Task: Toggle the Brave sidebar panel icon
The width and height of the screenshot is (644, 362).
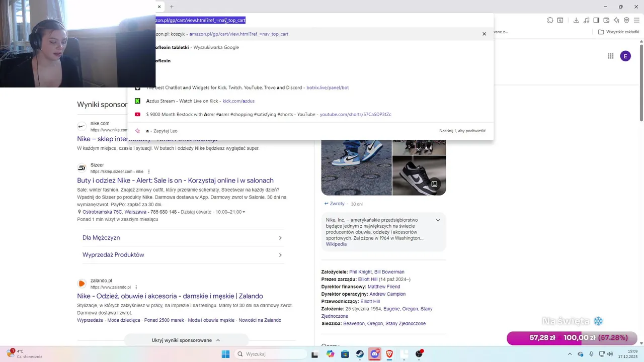Action: click(x=596, y=20)
